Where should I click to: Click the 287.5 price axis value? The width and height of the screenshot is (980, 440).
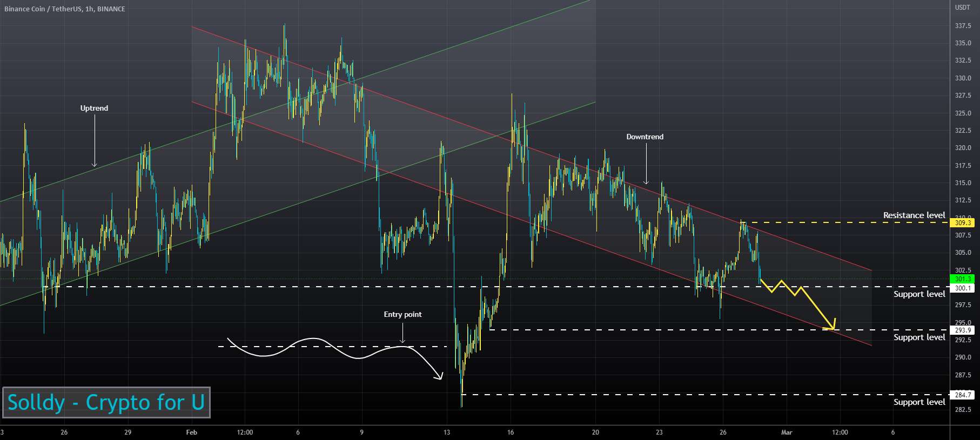963,375
